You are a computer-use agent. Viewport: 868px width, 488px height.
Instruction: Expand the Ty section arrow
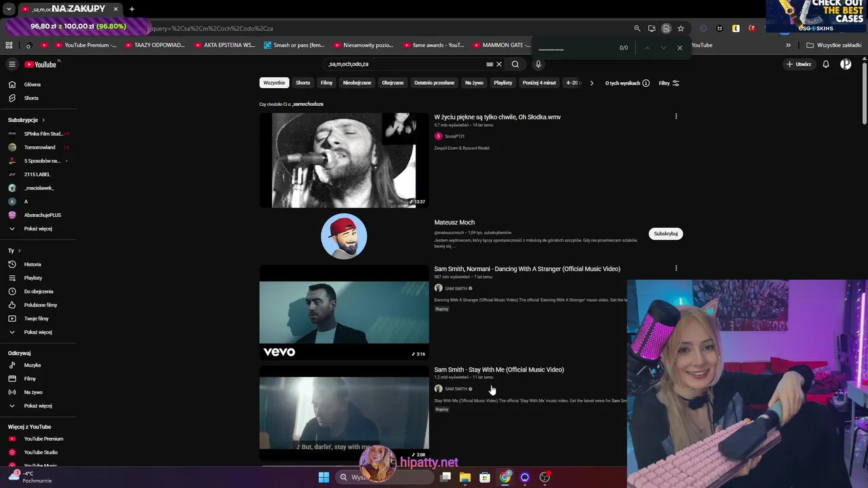click(x=19, y=251)
